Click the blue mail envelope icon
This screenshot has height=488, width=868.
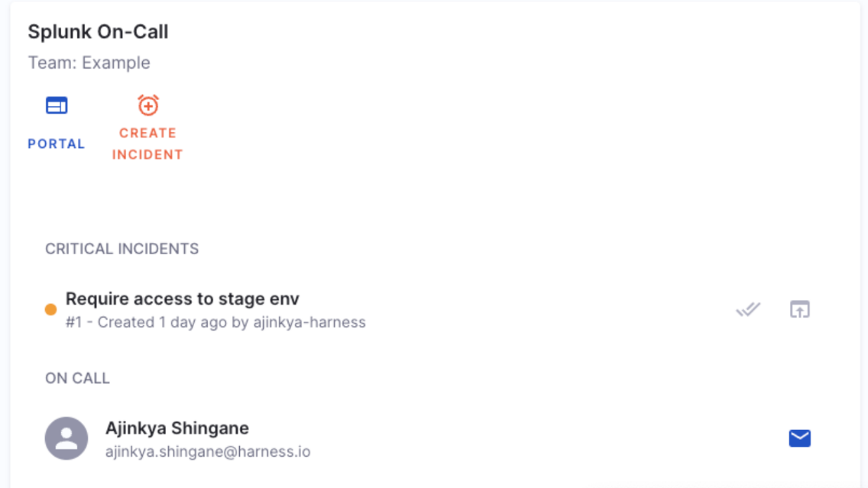tap(799, 438)
